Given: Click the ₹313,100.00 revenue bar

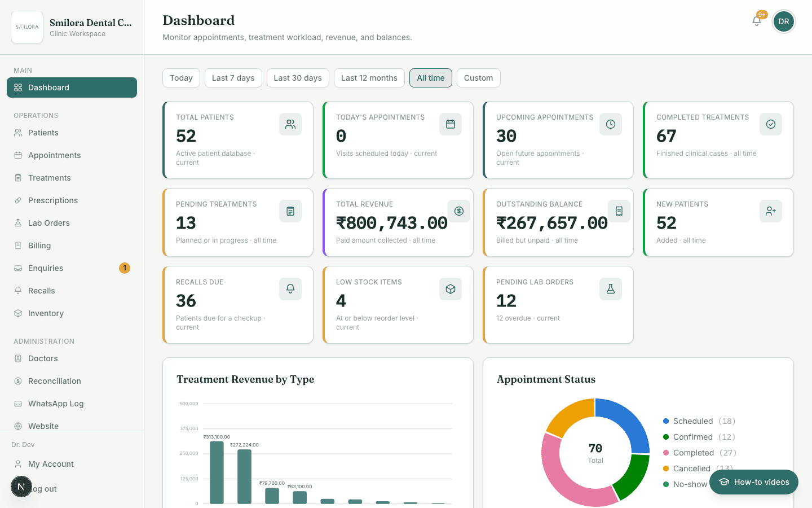Looking at the screenshot, I should tap(217, 472).
